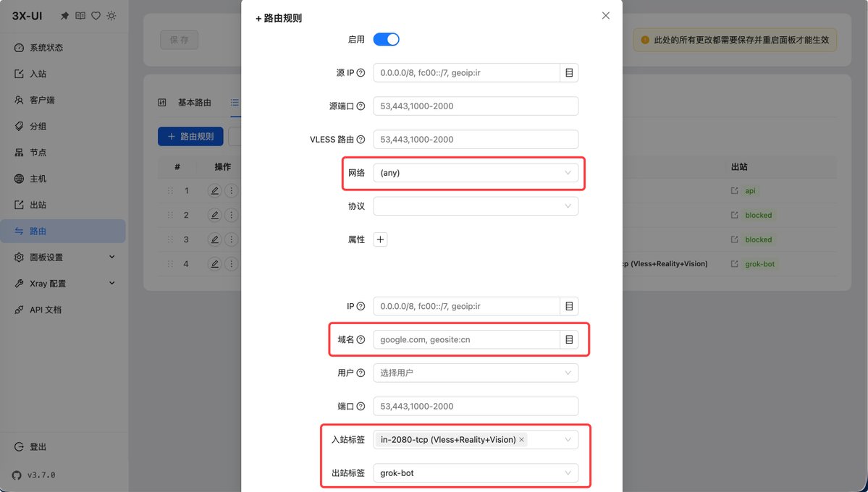
Task: Click the grok-bot outbound tag in table
Action: (759, 264)
